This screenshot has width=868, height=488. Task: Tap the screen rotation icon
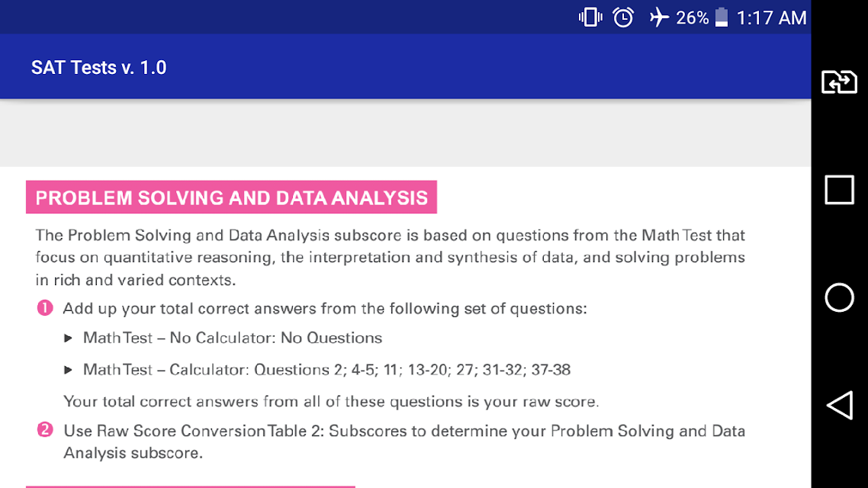(839, 82)
